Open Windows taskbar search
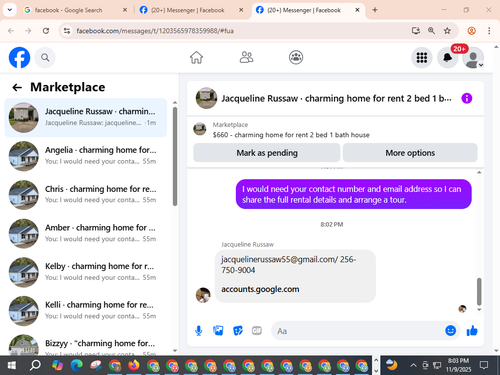The width and height of the screenshot is (500, 375). point(35,365)
